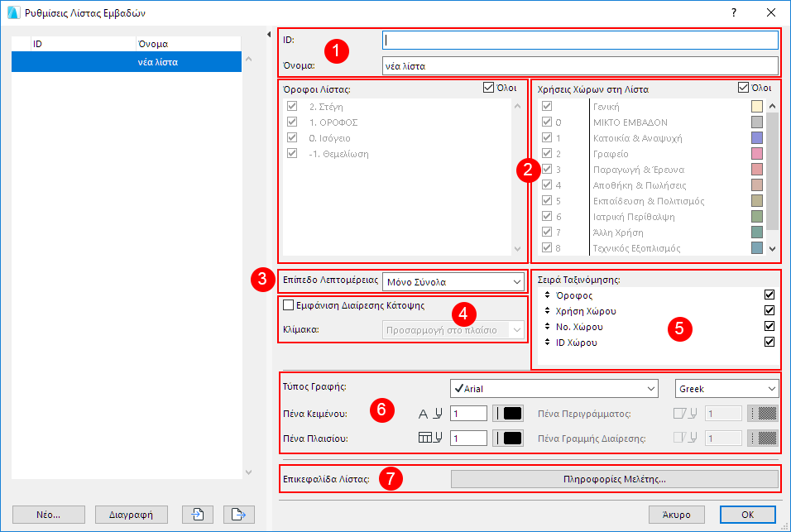Confirm with the OK button
Image resolution: width=791 pixels, height=532 pixels.
tap(748, 515)
